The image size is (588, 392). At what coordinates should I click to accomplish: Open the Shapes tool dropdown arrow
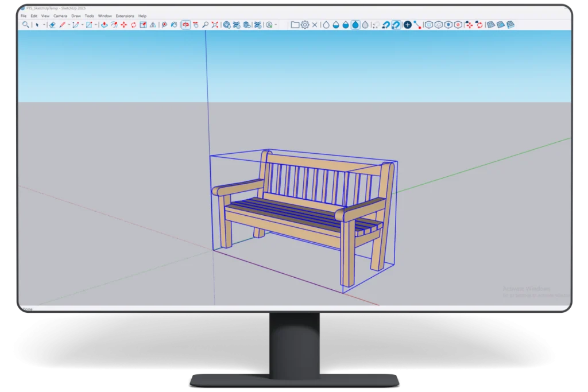pos(95,25)
